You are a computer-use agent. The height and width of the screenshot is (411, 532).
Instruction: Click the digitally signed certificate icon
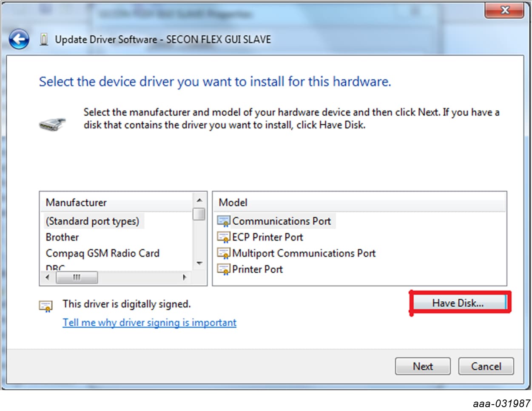coord(46,305)
